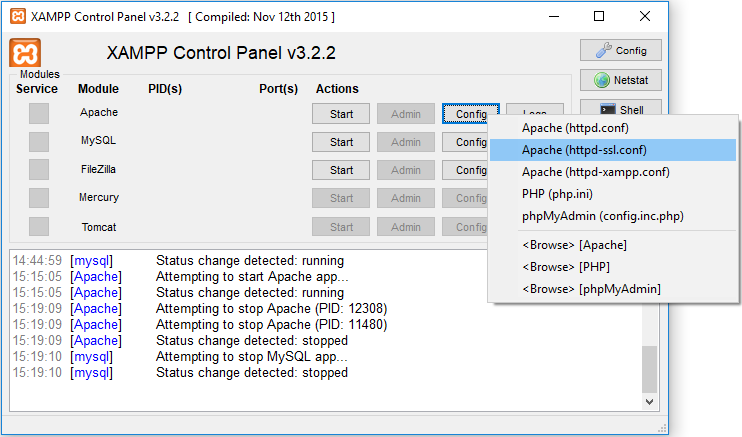This screenshot has height=437, width=742.
Task: Toggle Mercury service checkbox
Action: 39,198
